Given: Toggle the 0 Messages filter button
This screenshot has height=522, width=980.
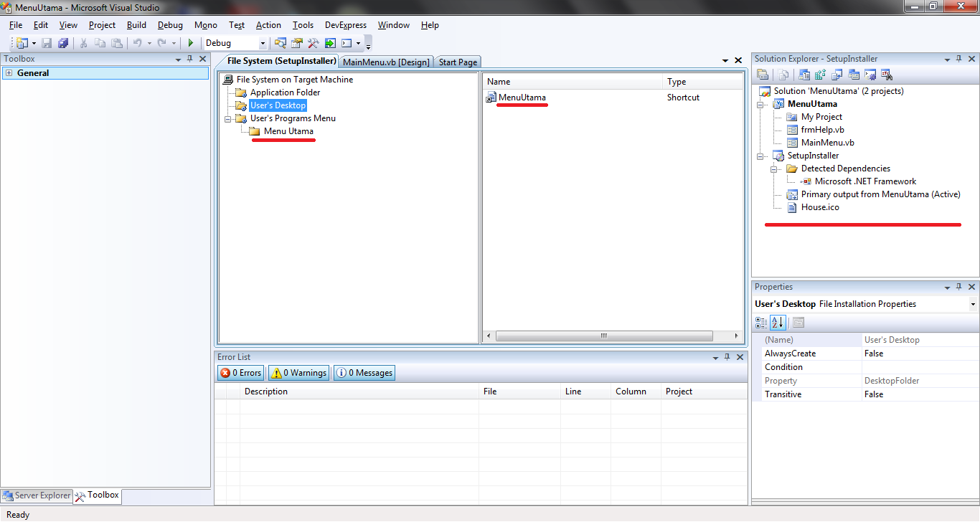Looking at the screenshot, I should tap(364, 373).
